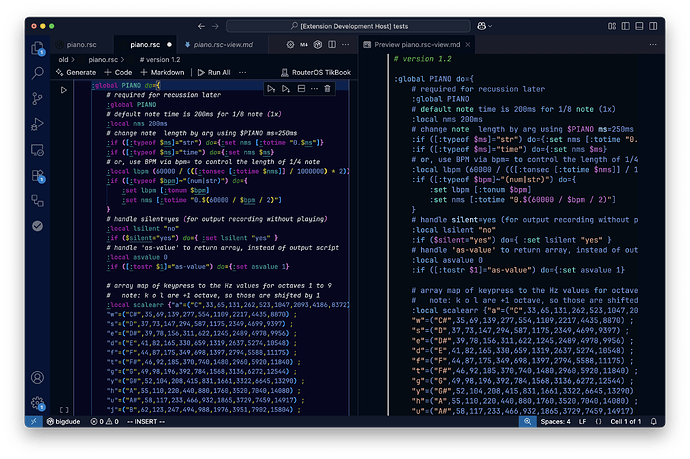
Task: Click the circular network icon in editor toolbar
Action: click(318, 44)
